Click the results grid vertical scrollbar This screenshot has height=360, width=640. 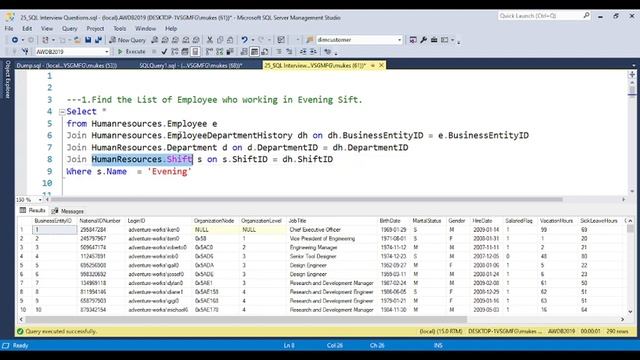[x=631, y=228]
